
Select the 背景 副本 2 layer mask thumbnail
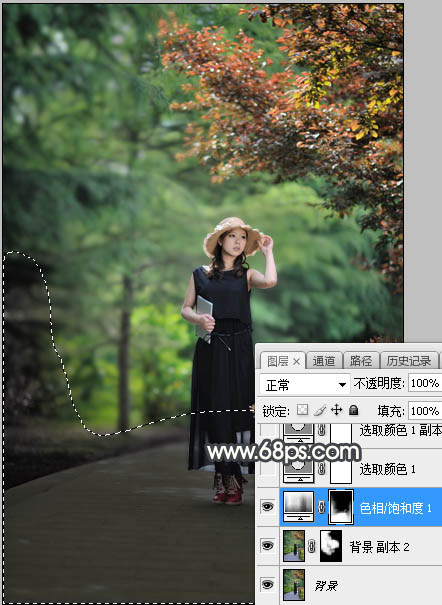[331, 546]
